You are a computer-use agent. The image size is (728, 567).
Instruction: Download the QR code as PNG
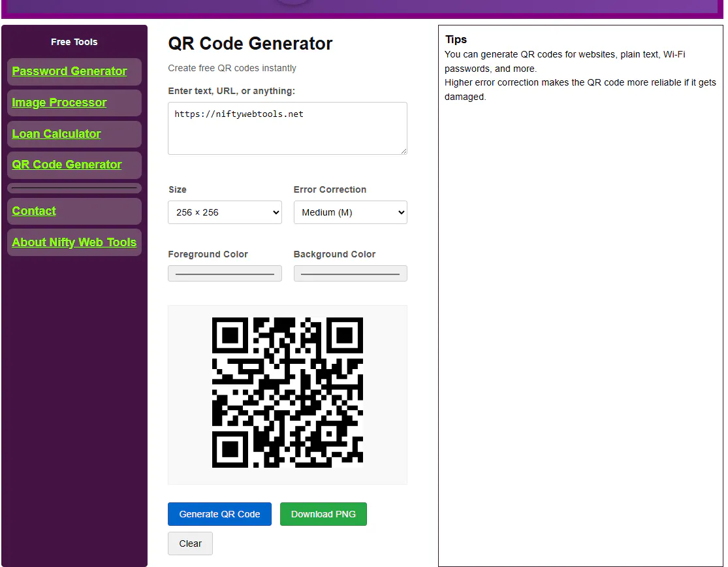(x=323, y=514)
